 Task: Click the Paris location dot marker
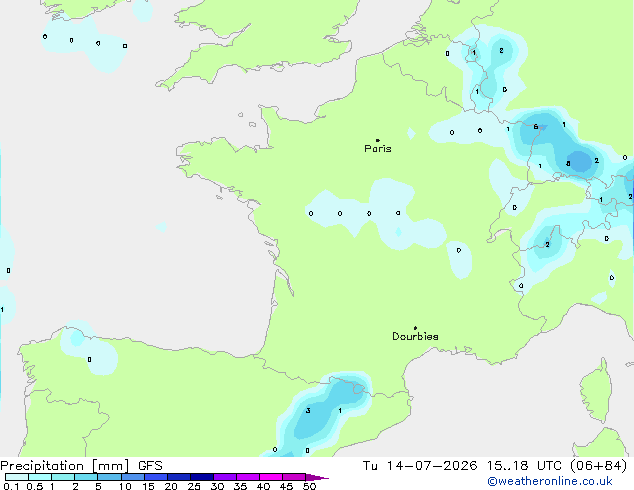tap(378, 140)
